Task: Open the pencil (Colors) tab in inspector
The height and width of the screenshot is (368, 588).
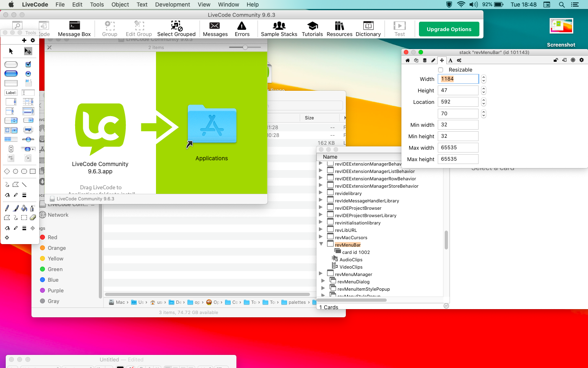Action: click(433, 60)
